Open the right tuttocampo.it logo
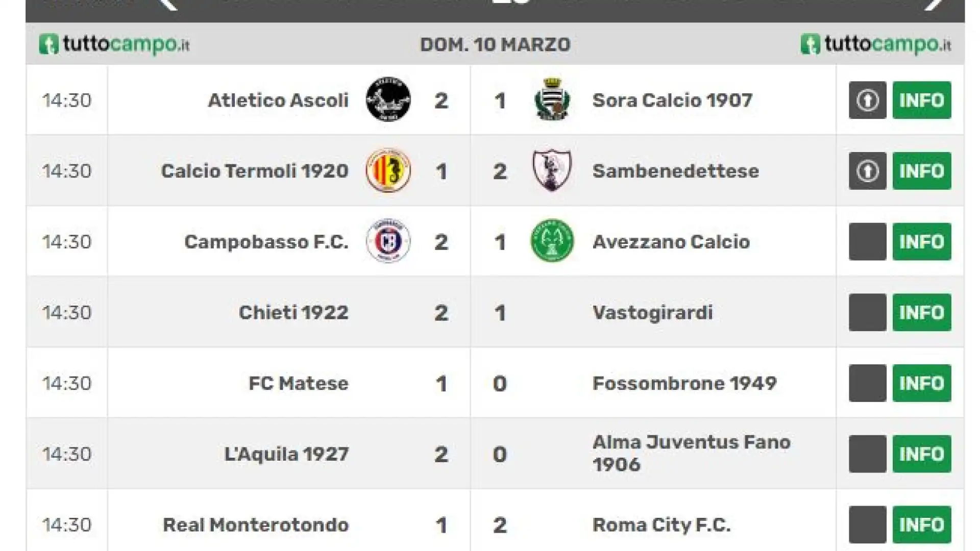This screenshot has height=551, width=980. tap(876, 44)
